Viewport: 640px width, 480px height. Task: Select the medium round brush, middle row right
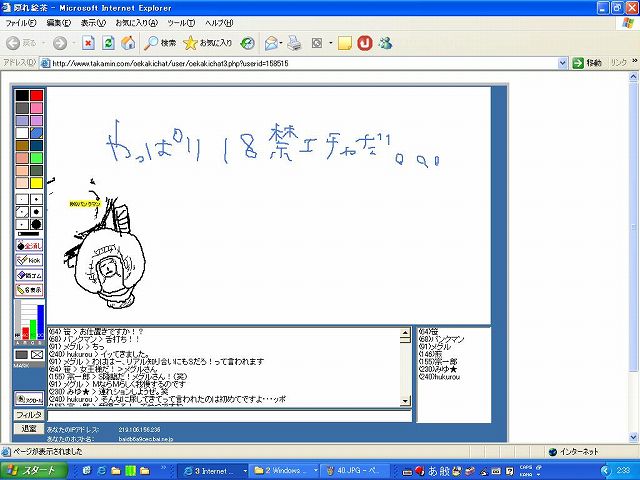pos(36,212)
